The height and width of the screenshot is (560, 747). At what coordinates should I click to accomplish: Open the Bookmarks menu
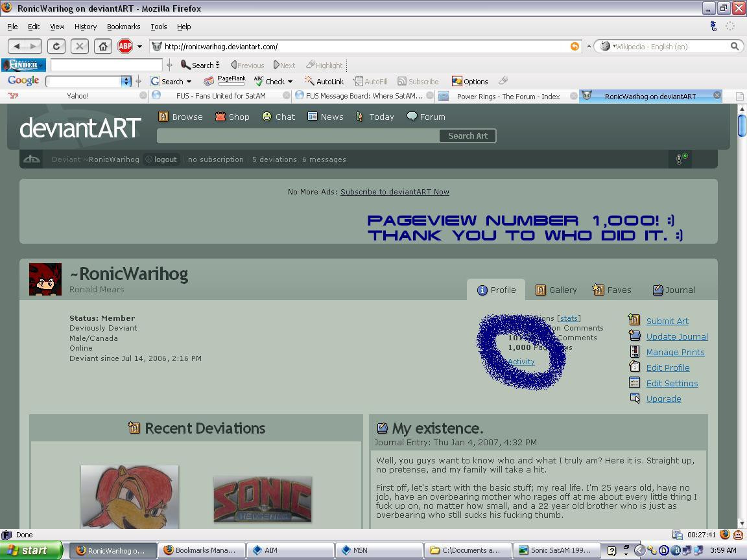pos(123,27)
